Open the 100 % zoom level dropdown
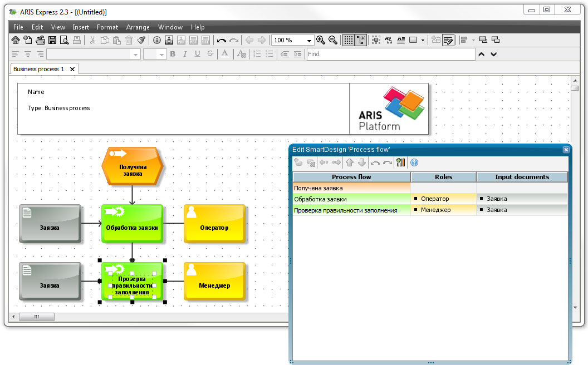The image size is (588, 365). pos(309,40)
